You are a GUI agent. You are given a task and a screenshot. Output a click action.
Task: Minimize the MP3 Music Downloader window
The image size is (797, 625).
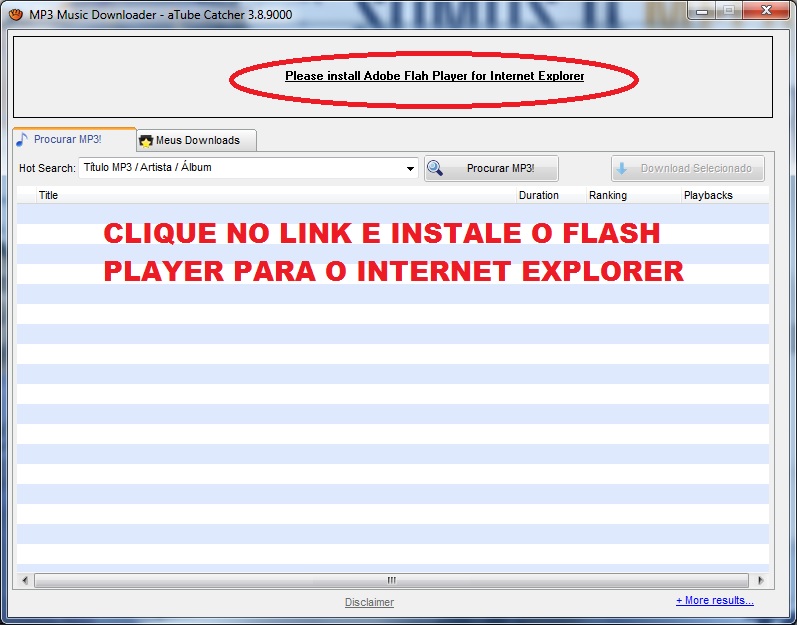pyautogui.click(x=702, y=11)
